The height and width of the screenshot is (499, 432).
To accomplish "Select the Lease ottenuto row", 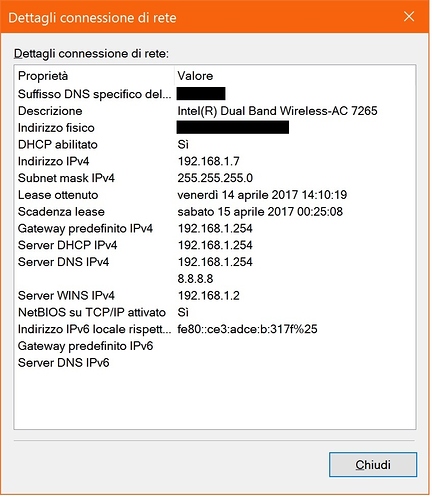I will pyautogui.click(x=215, y=195).
